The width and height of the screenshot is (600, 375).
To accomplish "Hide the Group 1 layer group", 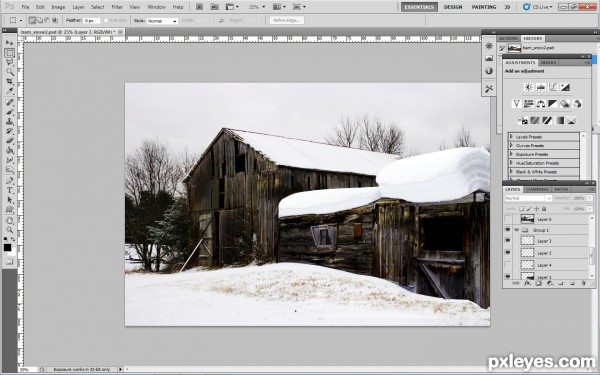I will pos(508,230).
